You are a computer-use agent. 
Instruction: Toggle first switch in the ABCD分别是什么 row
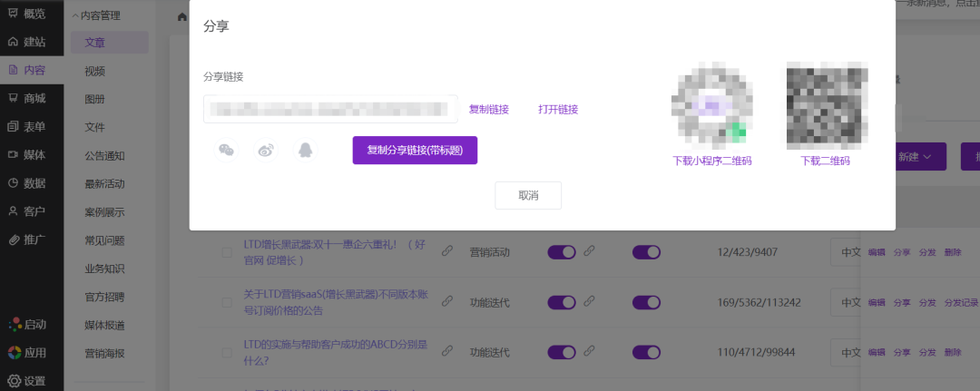point(562,352)
